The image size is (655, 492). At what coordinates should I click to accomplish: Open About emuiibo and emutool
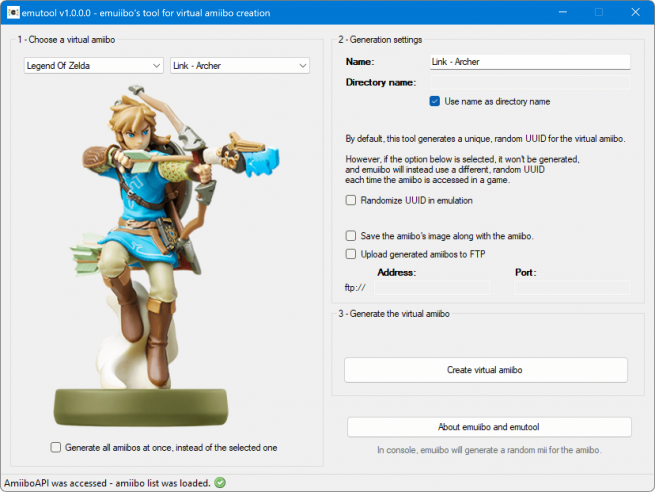tap(489, 427)
